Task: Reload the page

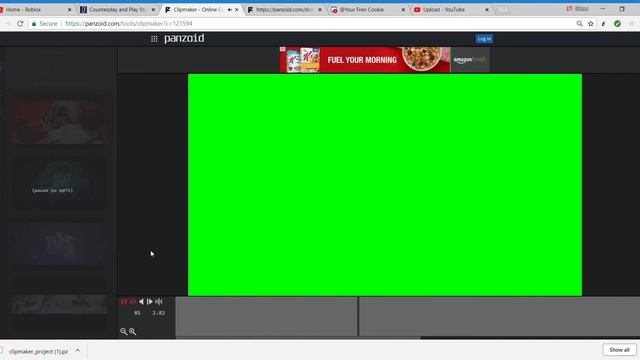Action: (x=20, y=24)
